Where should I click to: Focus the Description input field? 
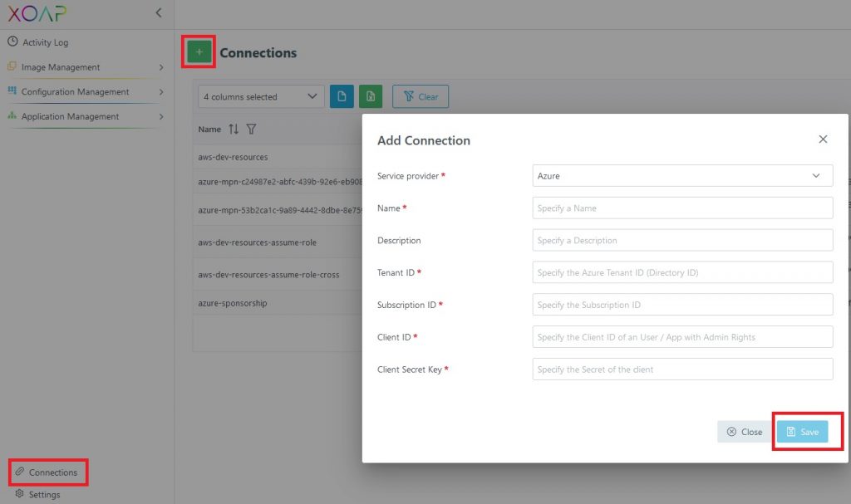pyautogui.click(x=682, y=240)
